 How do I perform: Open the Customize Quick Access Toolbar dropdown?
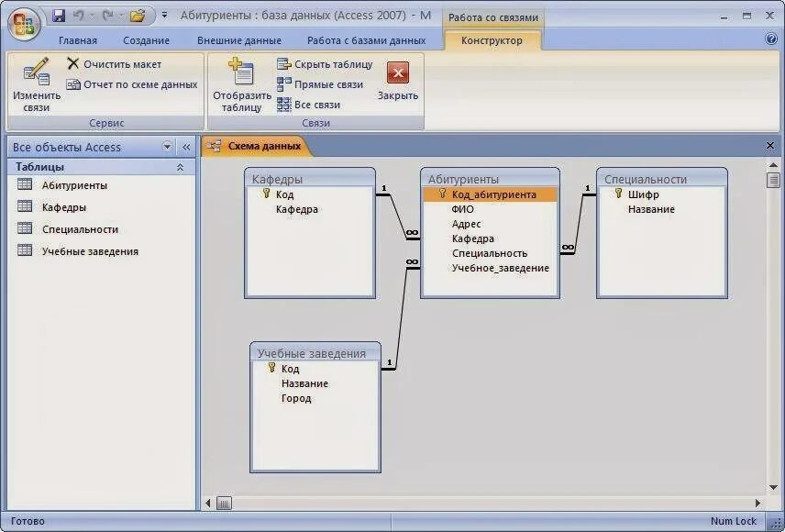[164, 16]
